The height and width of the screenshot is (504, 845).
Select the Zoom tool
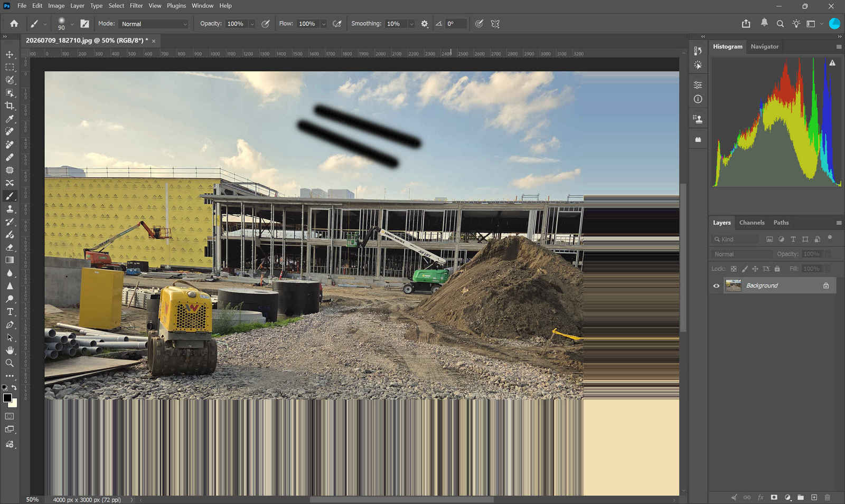(10, 363)
